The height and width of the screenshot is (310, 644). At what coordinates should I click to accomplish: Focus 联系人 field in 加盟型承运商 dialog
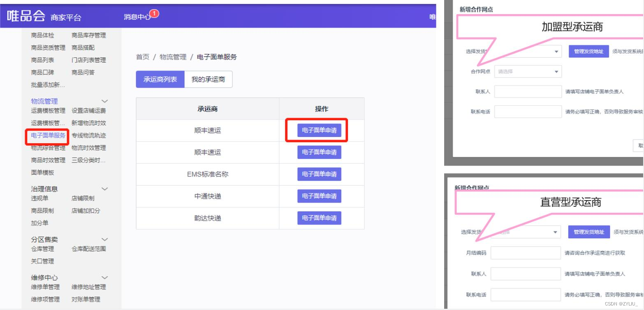point(528,91)
